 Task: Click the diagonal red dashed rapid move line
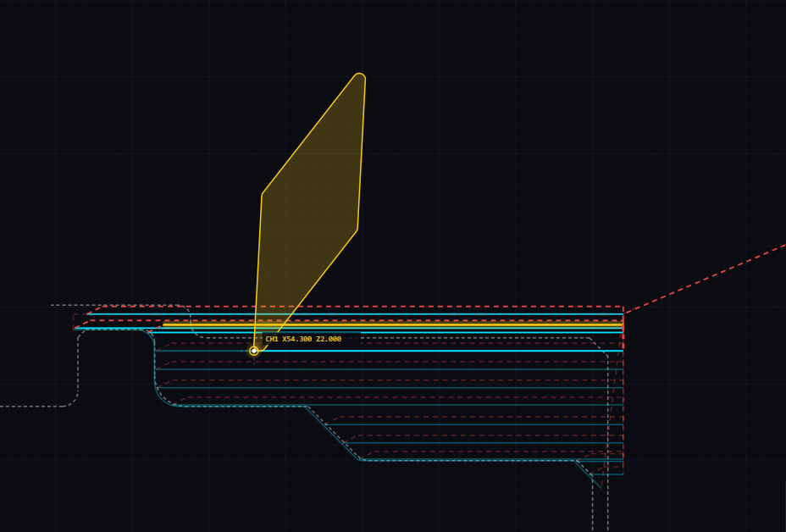[705, 280]
